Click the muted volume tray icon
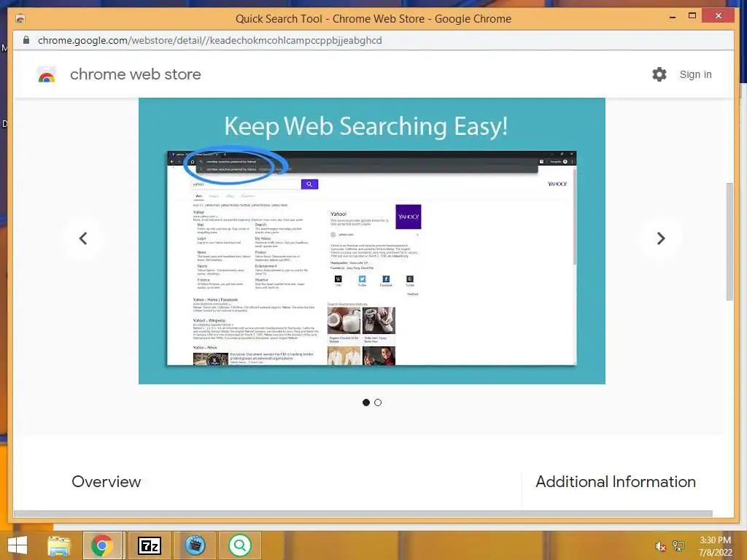This screenshot has width=747, height=560. point(660,546)
